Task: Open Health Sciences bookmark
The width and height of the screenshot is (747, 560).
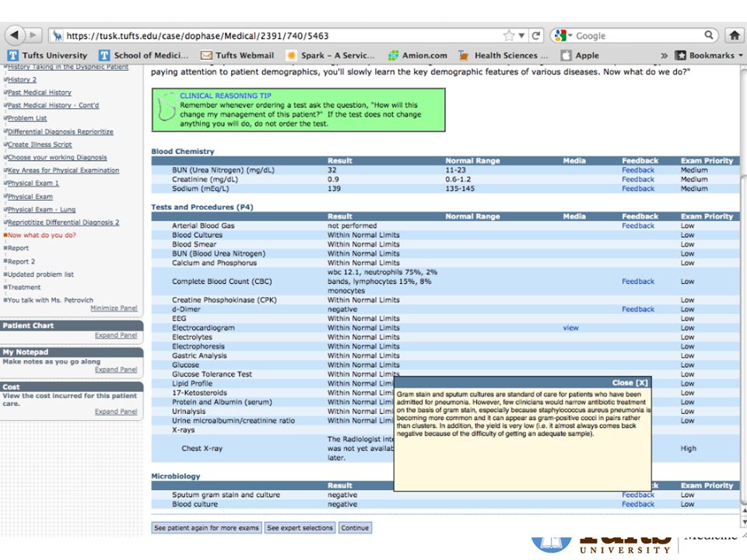Action: pyautogui.click(x=503, y=55)
